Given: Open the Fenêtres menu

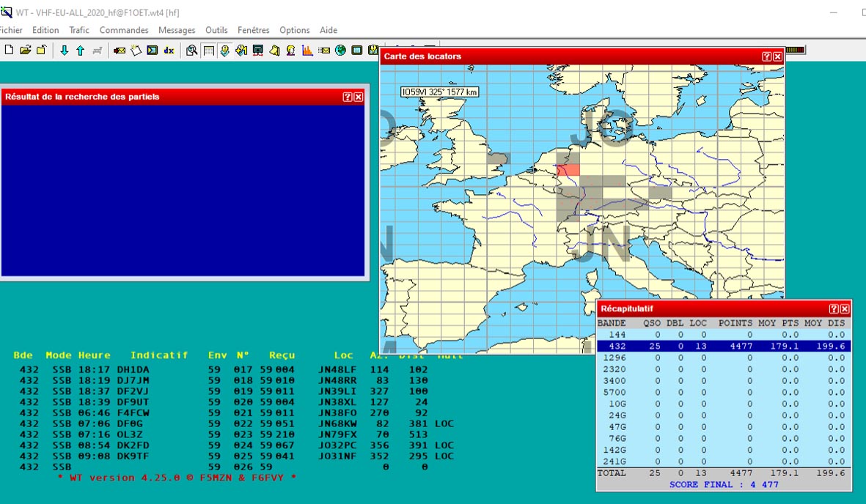Looking at the screenshot, I should point(253,30).
